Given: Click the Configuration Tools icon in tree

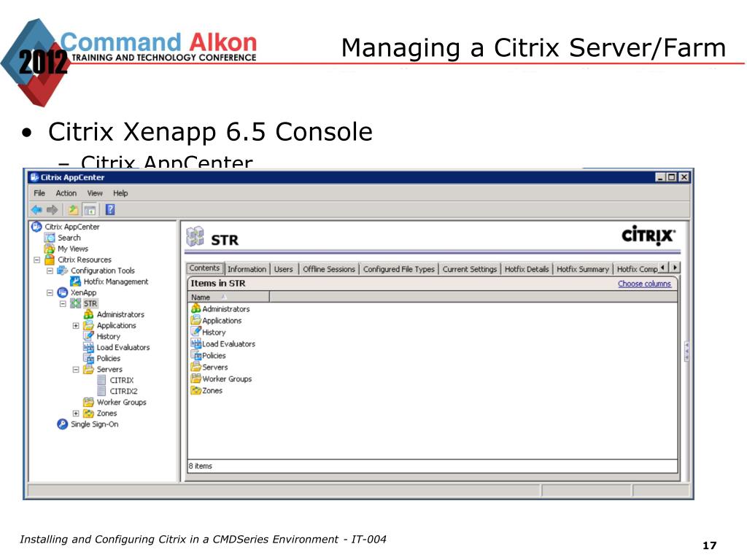Looking at the screenshot, I should (x=63, y=271).
